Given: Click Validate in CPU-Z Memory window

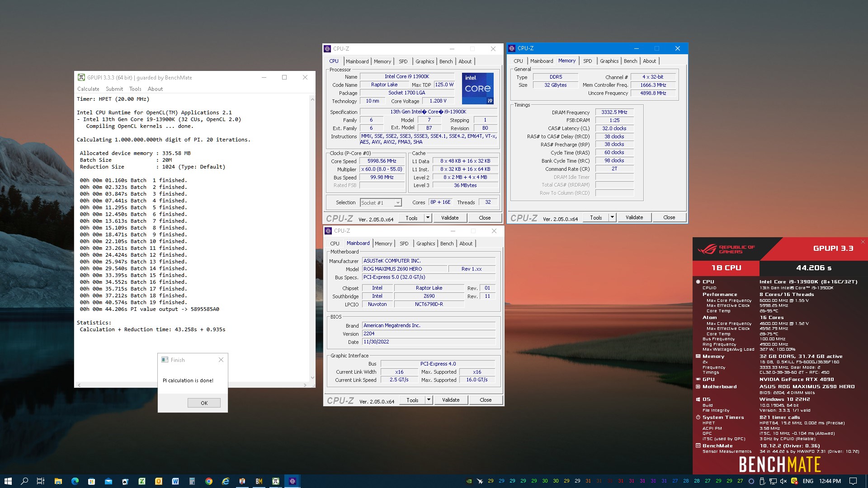Looking at the screenshot, I should click(x=634, y=217).
